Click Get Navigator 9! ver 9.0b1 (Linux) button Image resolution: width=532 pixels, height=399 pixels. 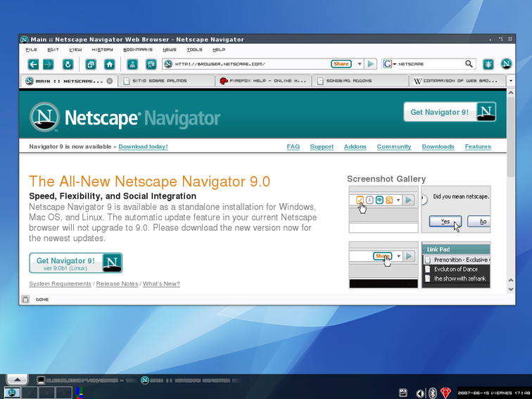76,263
